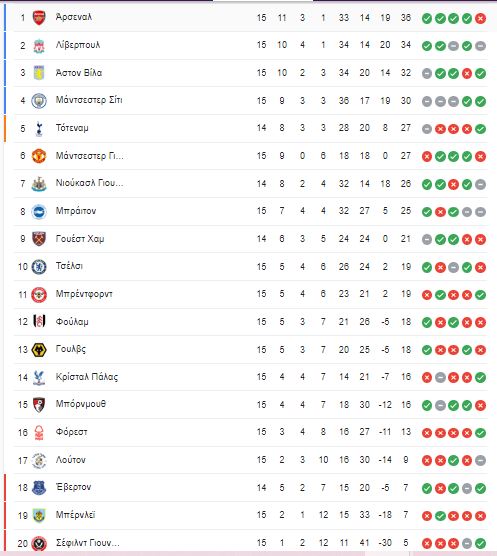Click Arsenal's 36 points total
This screenshot has height=556, width=497.
406,18
